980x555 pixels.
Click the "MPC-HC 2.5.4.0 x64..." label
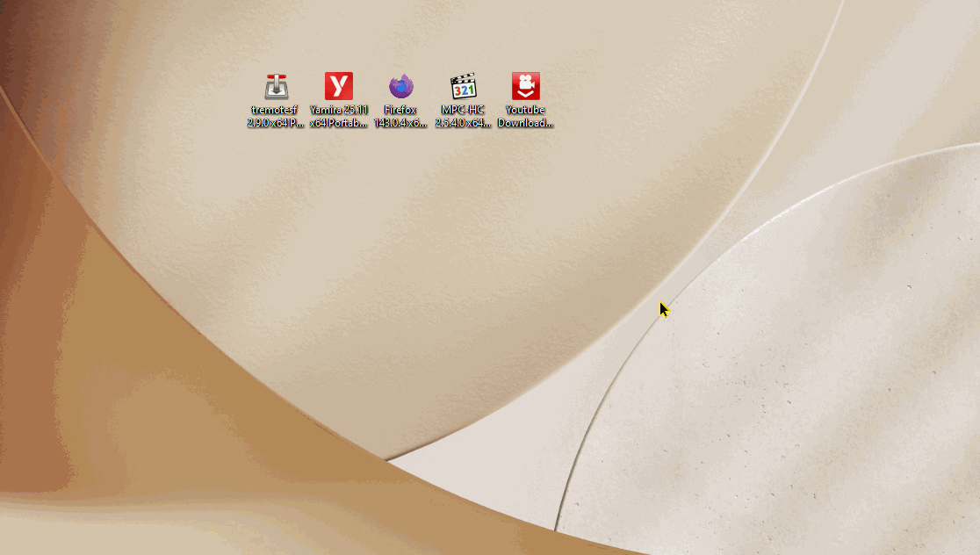pyautogui.click(x=463, y=116)
